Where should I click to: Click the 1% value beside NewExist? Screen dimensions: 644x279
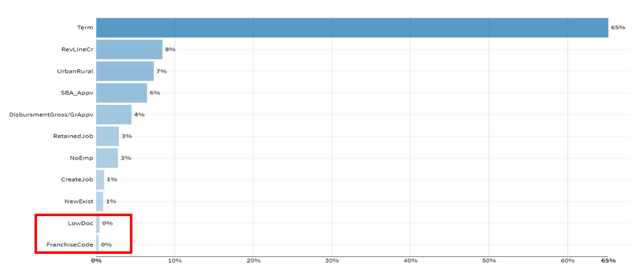tap(111, 201)
